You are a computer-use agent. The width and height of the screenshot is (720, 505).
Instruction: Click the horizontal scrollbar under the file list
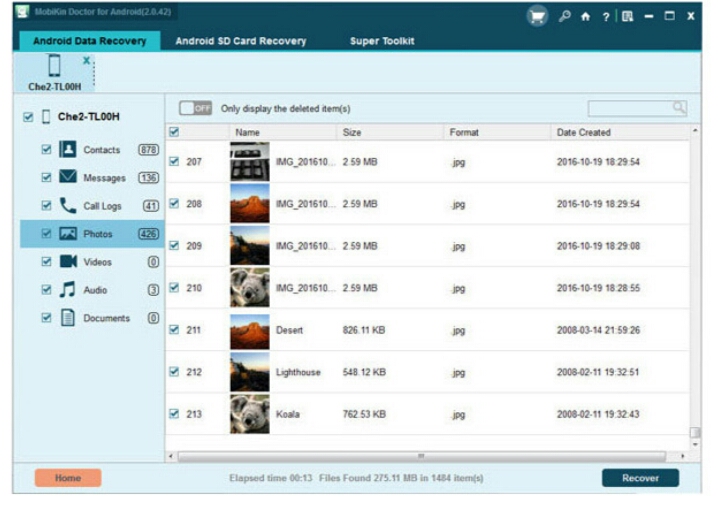pyautogui.click(x=420, y=456)
